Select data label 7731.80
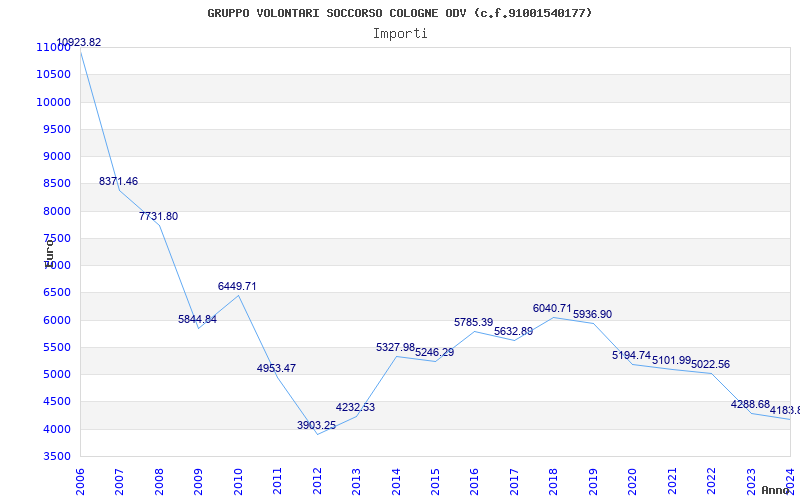Screen dimensions: 800x500 pyautogui.click(x=158, y=216)
